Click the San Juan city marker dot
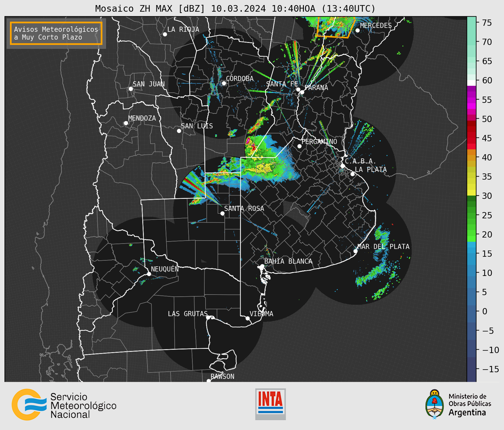504x430 pixels. click(x=131, y=89)
